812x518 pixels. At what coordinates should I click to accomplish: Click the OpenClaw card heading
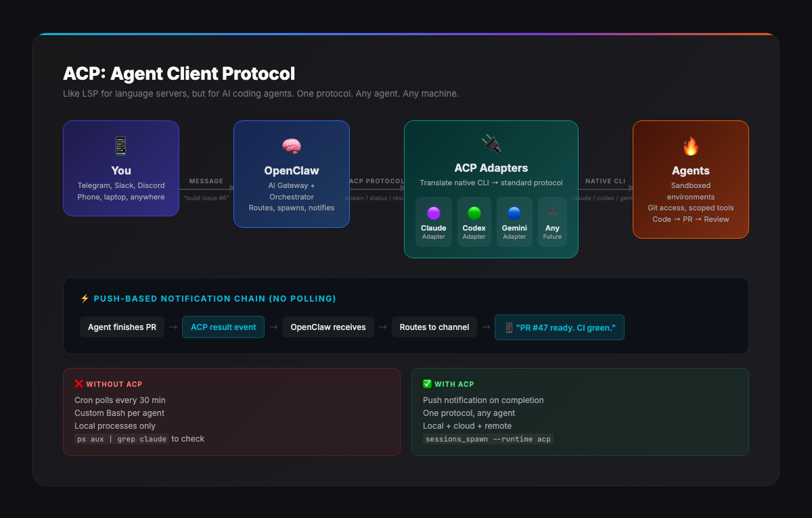292,170
